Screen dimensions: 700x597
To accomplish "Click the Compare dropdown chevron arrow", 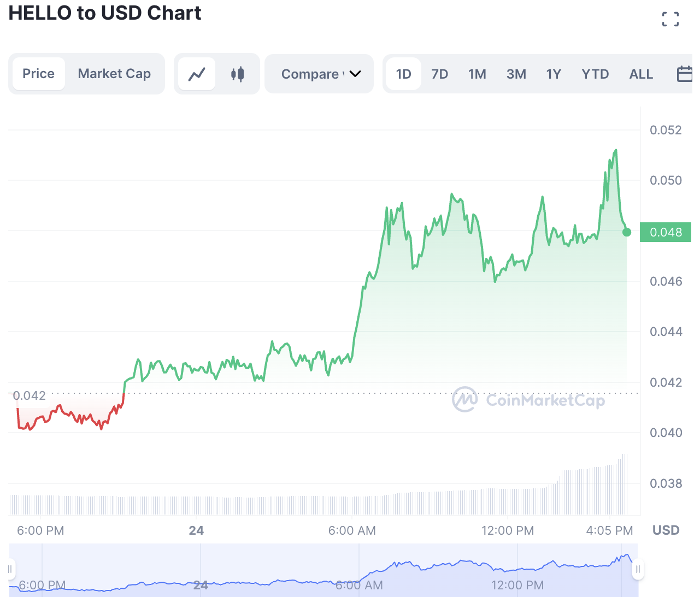I will coord(355,74).
